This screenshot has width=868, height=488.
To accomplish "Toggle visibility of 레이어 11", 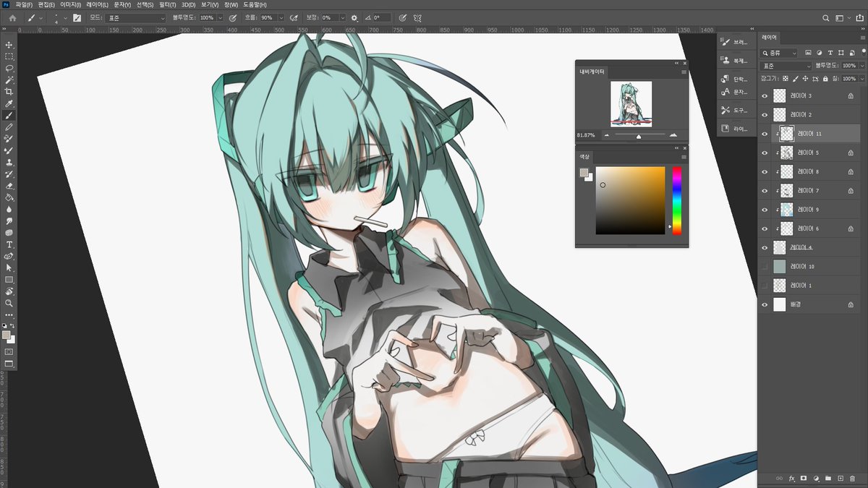I will click(x=765, y=134).
